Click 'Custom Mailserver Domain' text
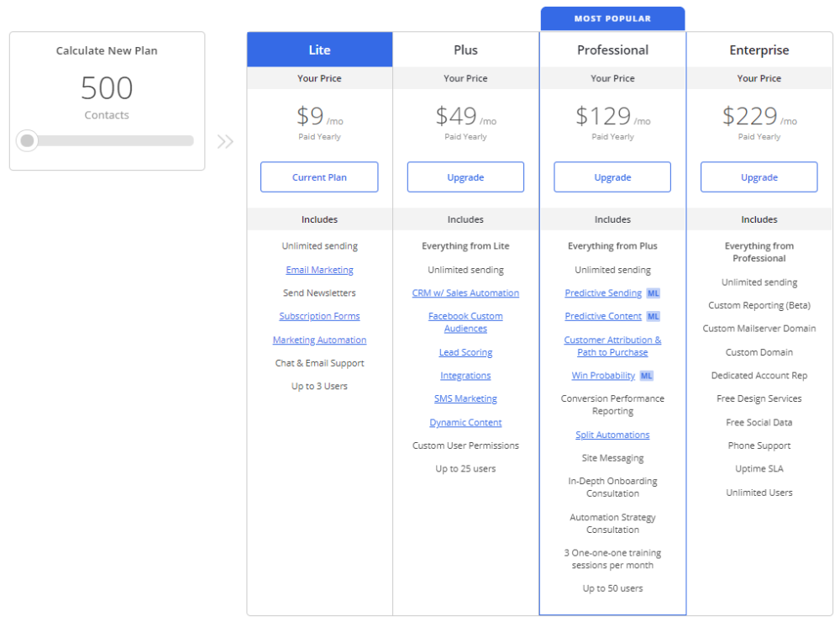 point(759,328)
